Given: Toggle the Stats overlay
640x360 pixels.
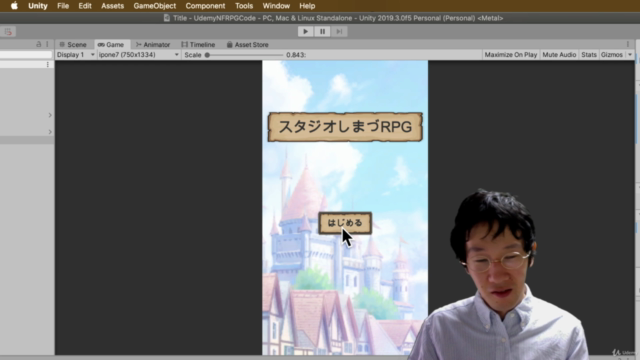Looking at the screenshot, I should 589,55.
